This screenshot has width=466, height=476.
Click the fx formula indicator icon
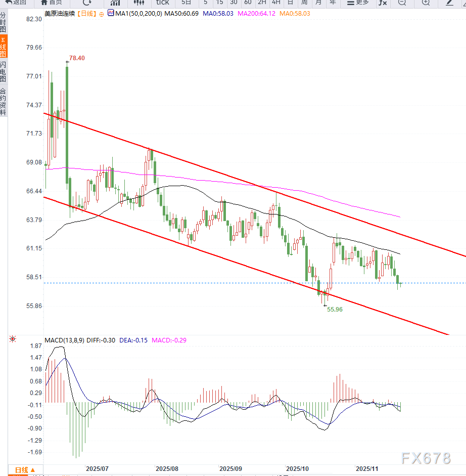coord(383,3)
